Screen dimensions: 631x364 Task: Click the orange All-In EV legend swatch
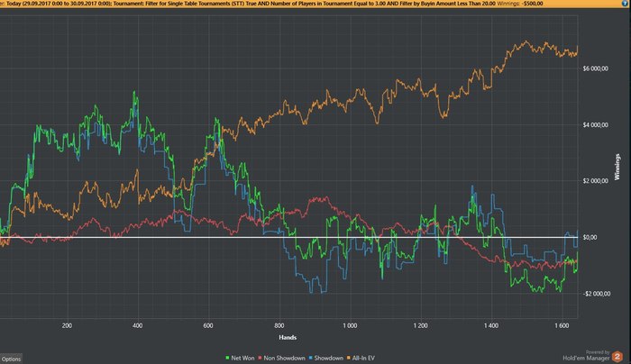(x=349, y=358)
